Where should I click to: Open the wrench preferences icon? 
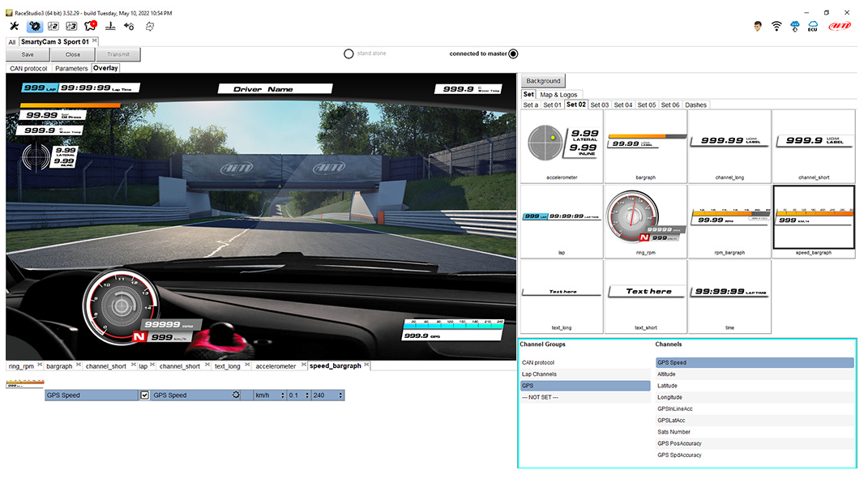pyautogui.click(x=14, y=27)
